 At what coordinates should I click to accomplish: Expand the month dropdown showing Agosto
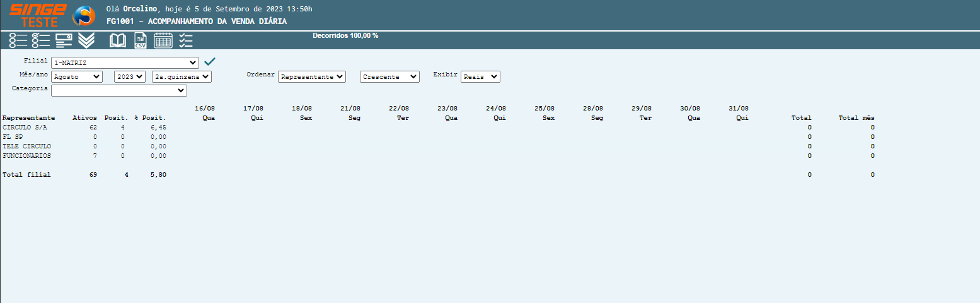pos(77,76)
